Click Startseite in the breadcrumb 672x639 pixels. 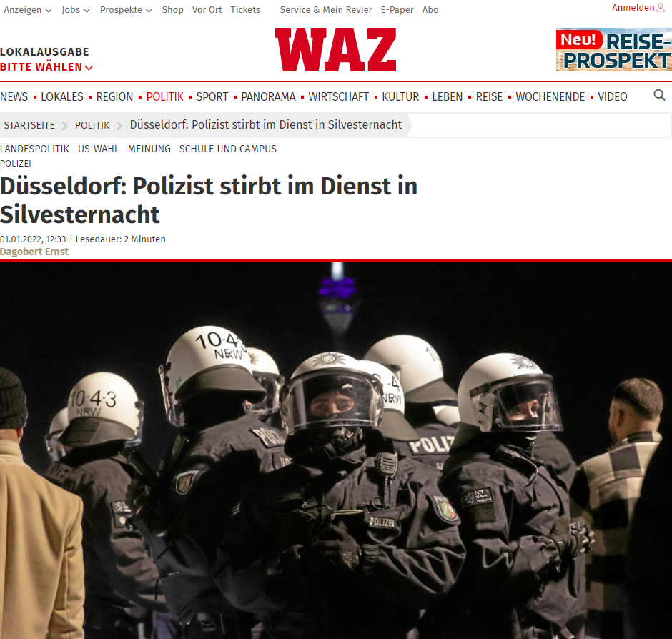click(x=29, y=125)
